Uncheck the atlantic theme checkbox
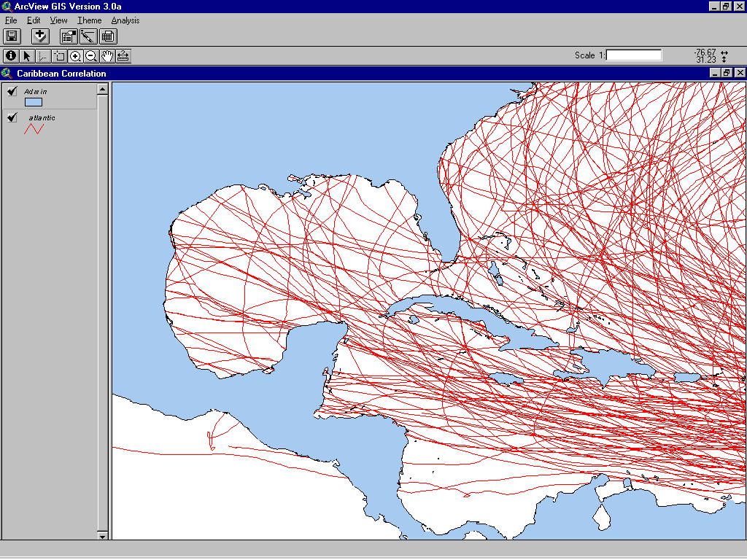Screen dimensions: 747x560 (x=12, y=118)
